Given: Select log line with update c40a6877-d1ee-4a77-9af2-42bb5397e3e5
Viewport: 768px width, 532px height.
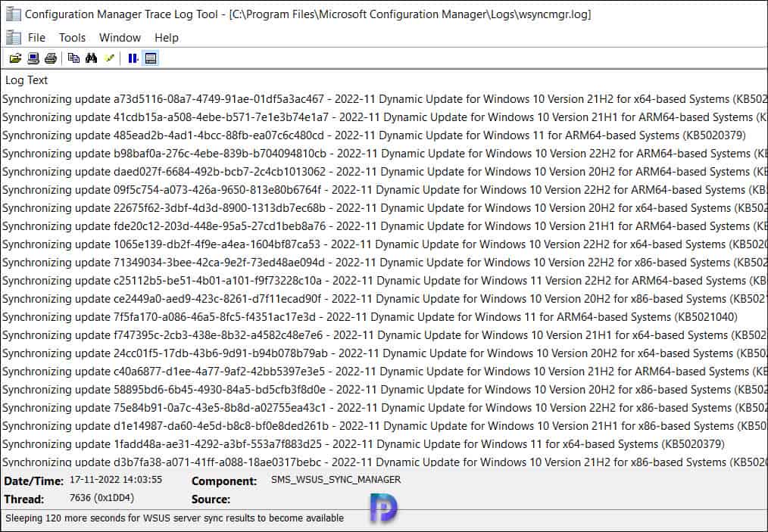Looking at the screenshot, I should [x=384, y=372].
